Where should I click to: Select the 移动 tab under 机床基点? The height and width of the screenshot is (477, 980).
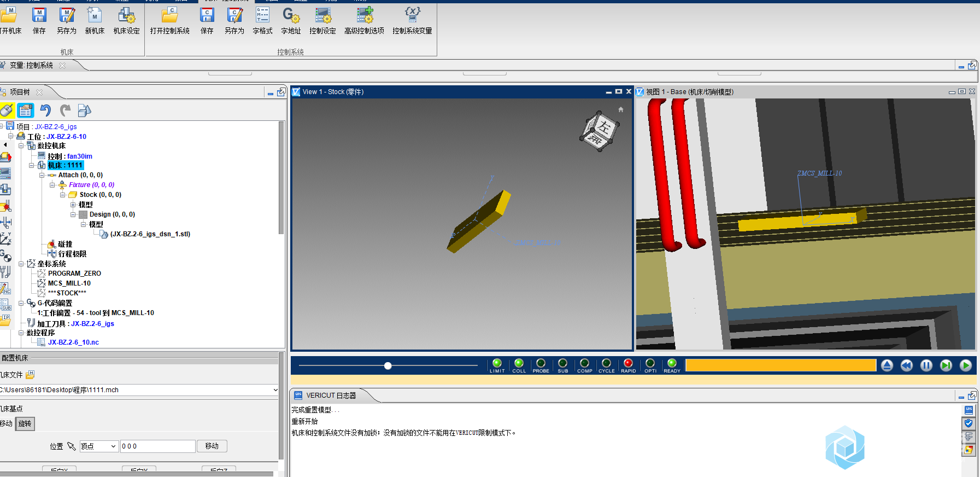(6, 423)
